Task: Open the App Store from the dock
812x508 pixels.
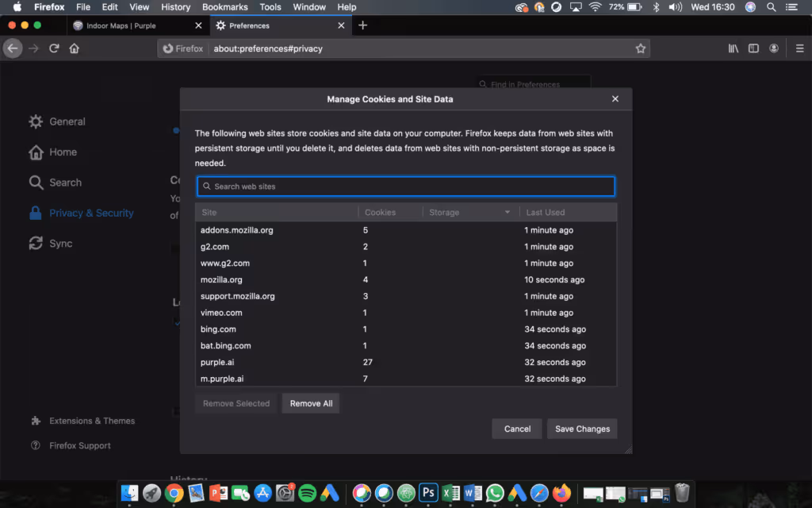Action: [x=262, y=493]
